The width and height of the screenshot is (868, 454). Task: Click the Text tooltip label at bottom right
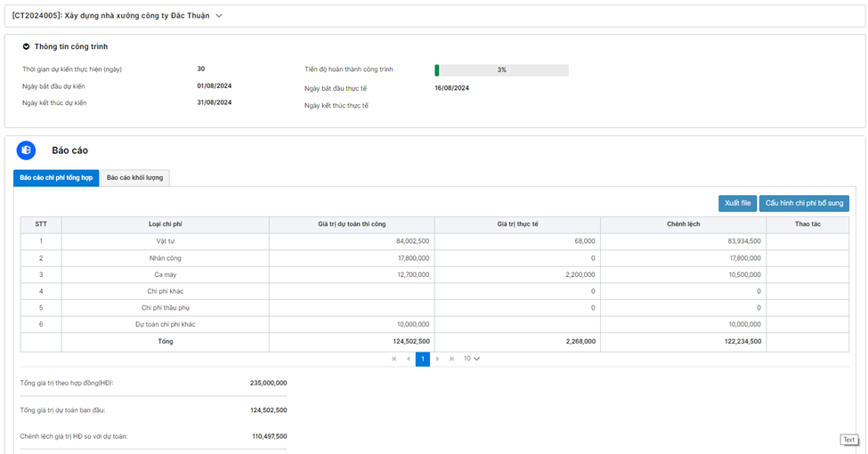point(849,440)
